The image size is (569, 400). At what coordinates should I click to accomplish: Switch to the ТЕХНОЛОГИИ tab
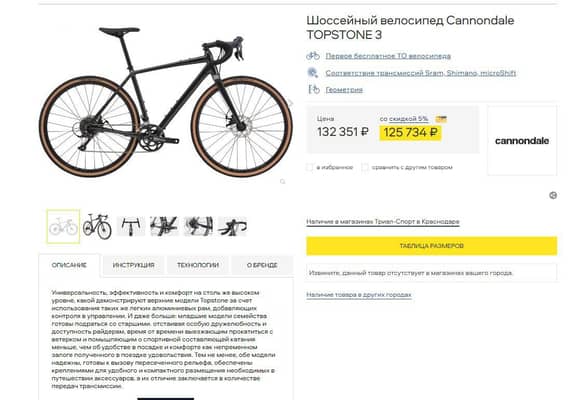click(198, 265)
